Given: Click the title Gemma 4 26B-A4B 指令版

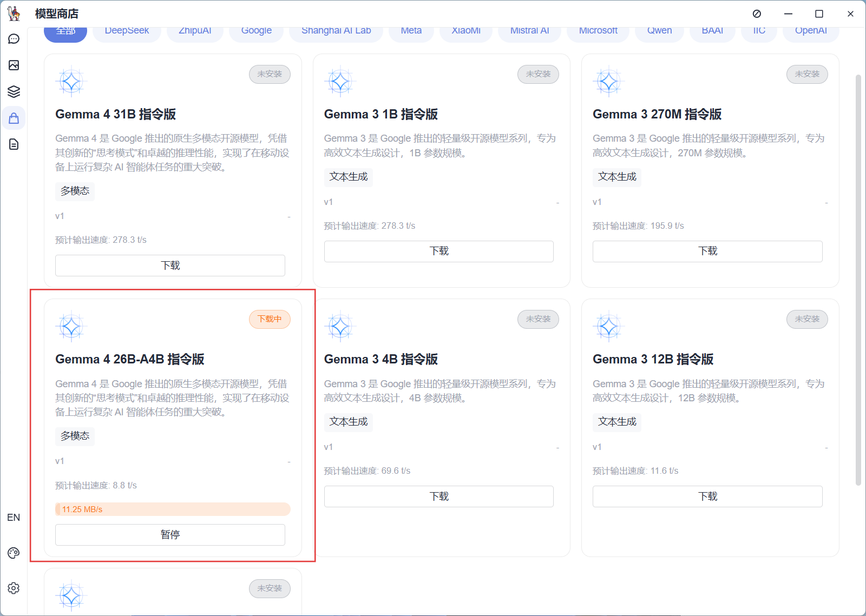Looking at the screenshot, I should point(130,359).
